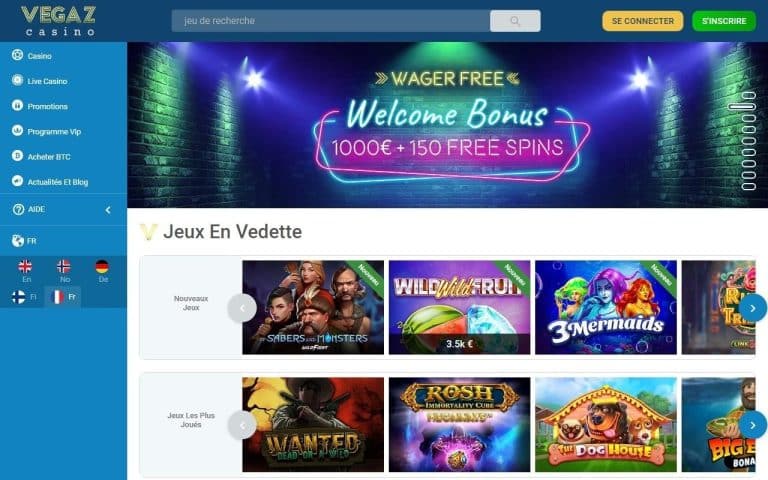Click the S'inscrire button

pyautogui.click(x=724, y=21)
